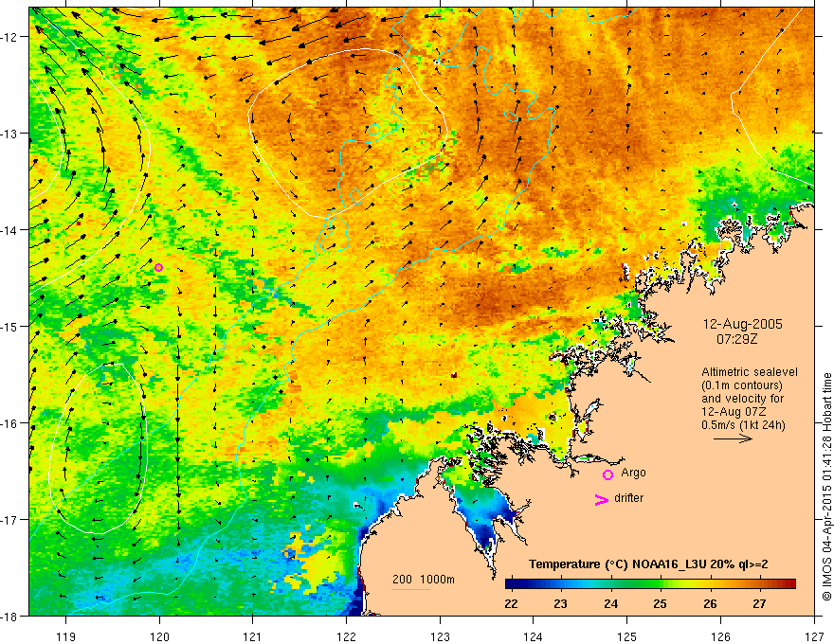Click the magenta drifter symbol in legend
The image size is (834, 644).
pyautogui.click(x=601, y=500)
